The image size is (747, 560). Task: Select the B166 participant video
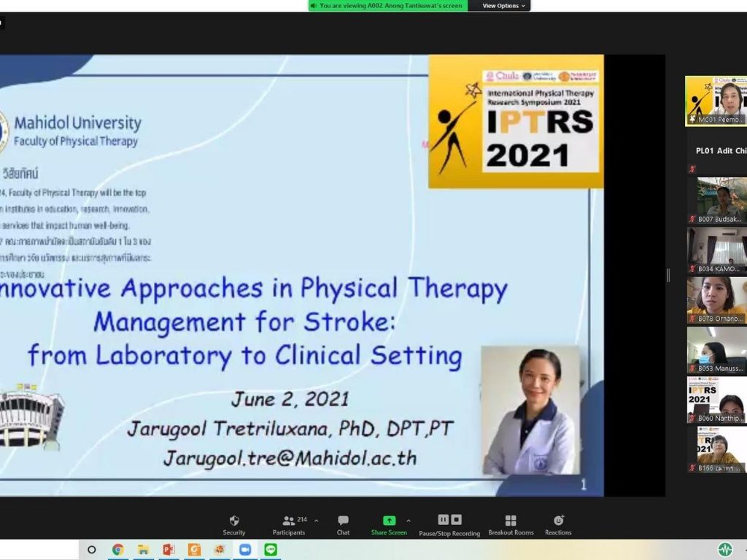tap(717, 449)
